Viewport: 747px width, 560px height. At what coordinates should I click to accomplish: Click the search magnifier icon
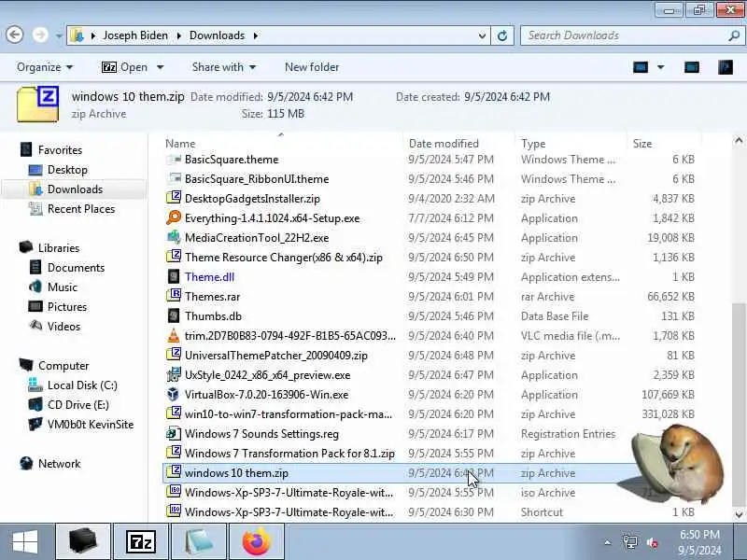(734, 35)
